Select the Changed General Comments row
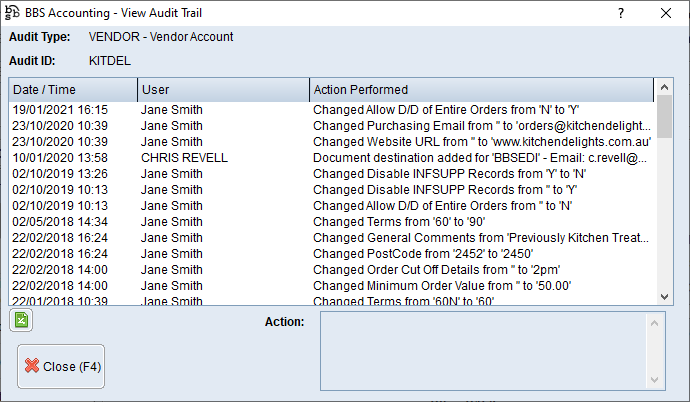Screen dimensions: 690x402 coord(482,238)
